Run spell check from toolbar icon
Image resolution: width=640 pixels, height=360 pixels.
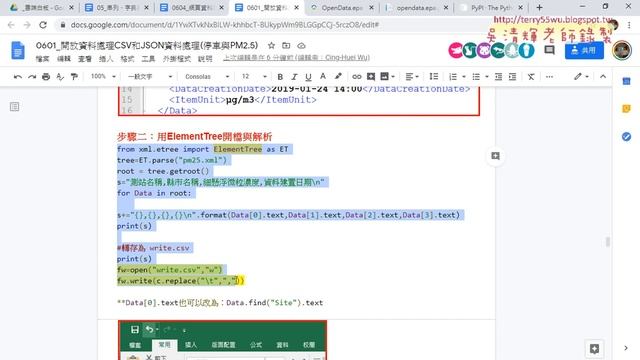click(x=60, y=77)
